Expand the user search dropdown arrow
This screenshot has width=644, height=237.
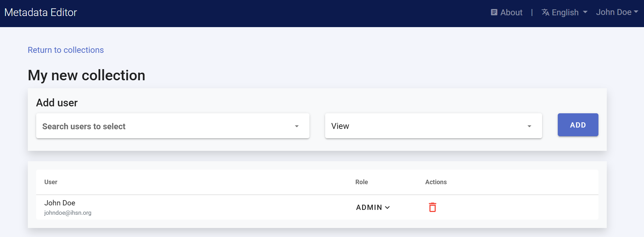click(297, 126)
